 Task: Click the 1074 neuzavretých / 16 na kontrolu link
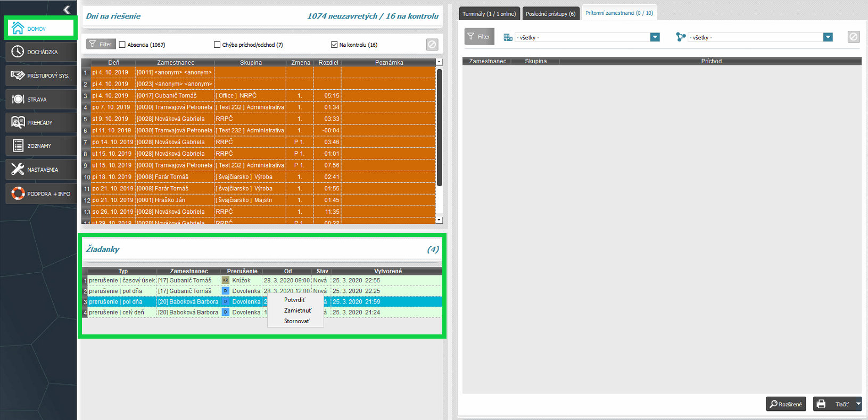pyautogui.click(x=373, y=16)
